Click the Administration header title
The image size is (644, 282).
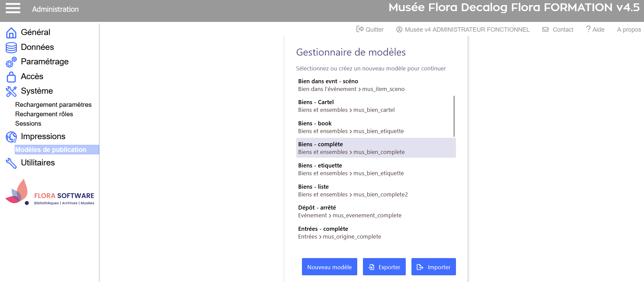click(x=55, y=9)
